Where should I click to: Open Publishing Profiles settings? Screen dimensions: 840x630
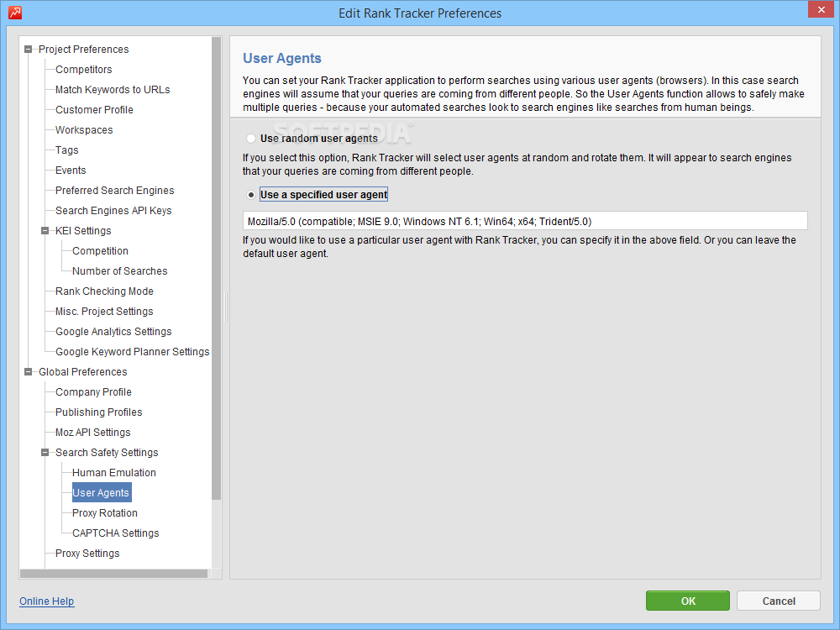pos(99,412)
